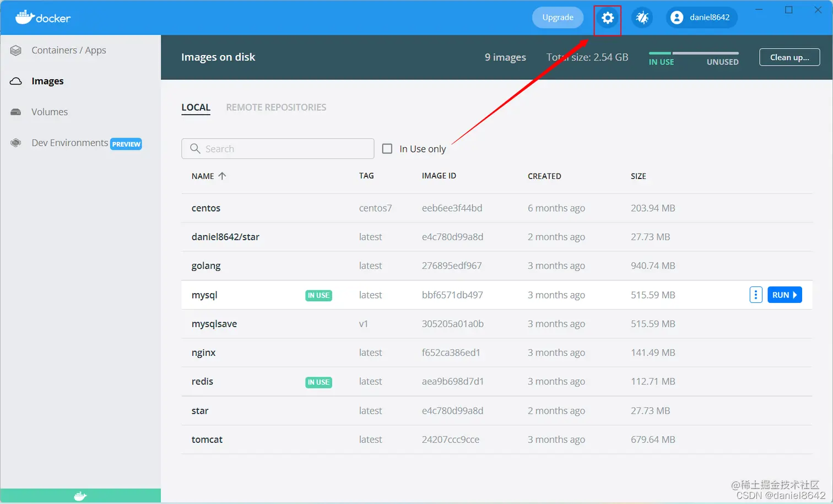Switch to the LOCAL tab
The width and height of the screenshot is (833, 504).
click(x=196, y=107)
